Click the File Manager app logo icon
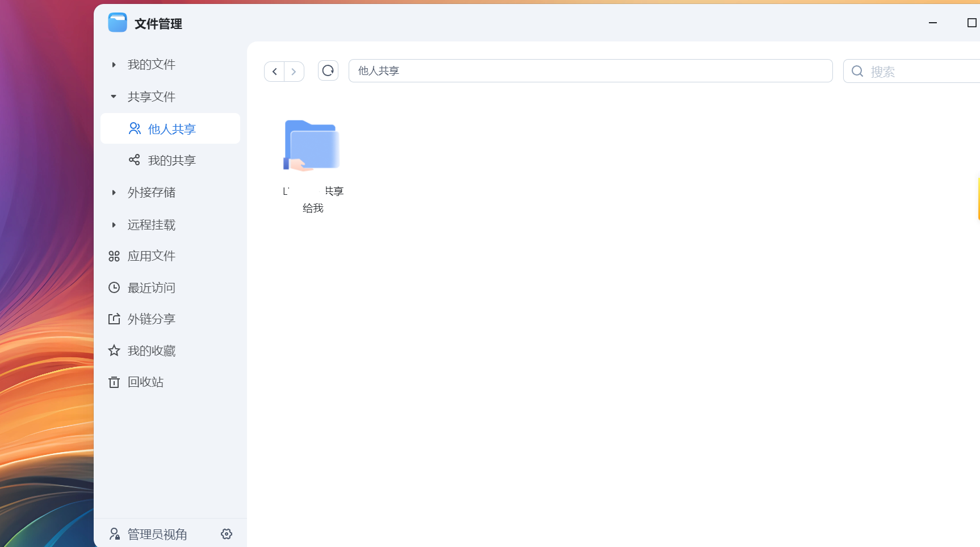980x547 pixels. [118, 23]
